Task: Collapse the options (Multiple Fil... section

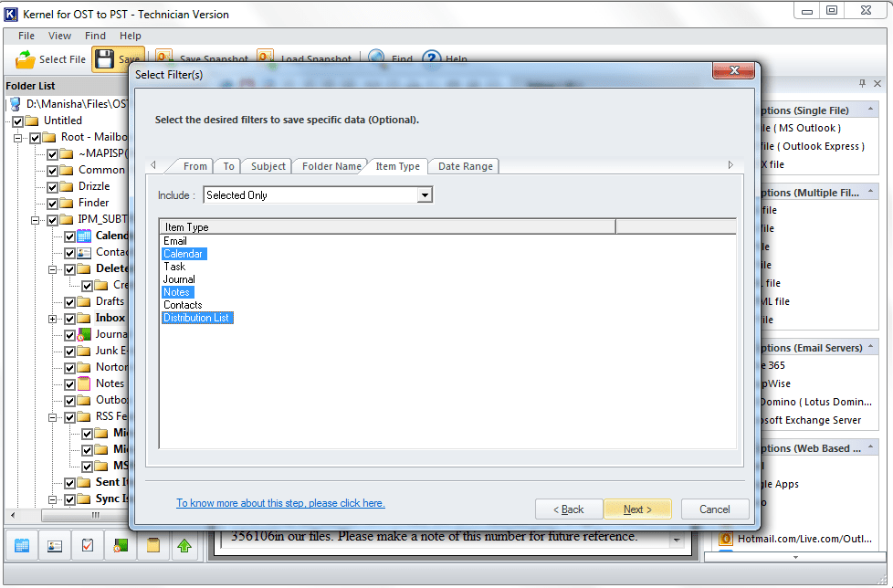Action: pos(870,191)
